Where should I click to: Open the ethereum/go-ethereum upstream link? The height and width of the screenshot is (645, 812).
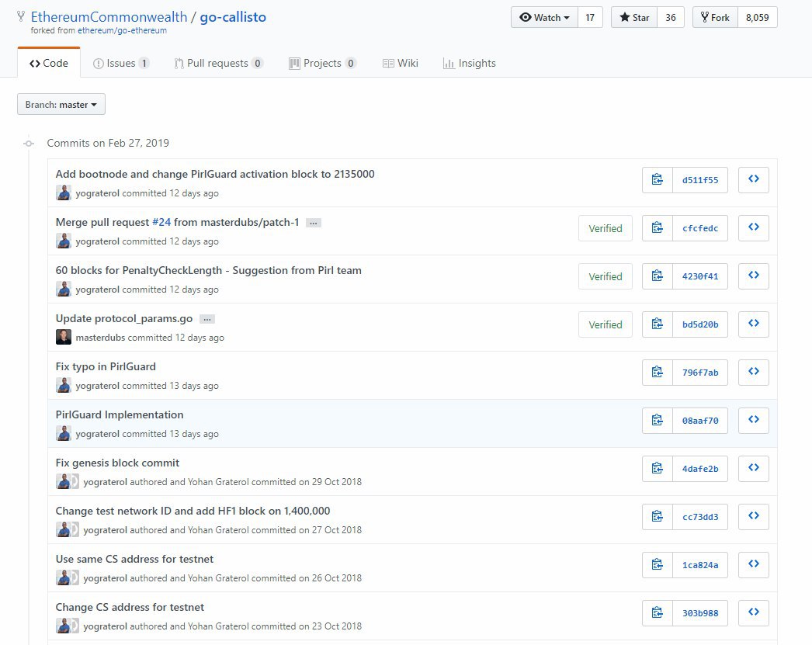pos(122,30)
